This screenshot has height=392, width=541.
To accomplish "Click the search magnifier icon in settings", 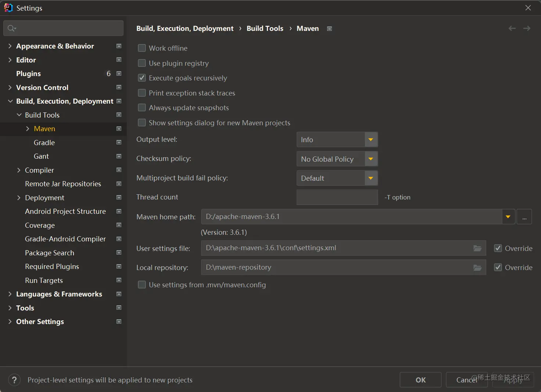I will 11,28.
